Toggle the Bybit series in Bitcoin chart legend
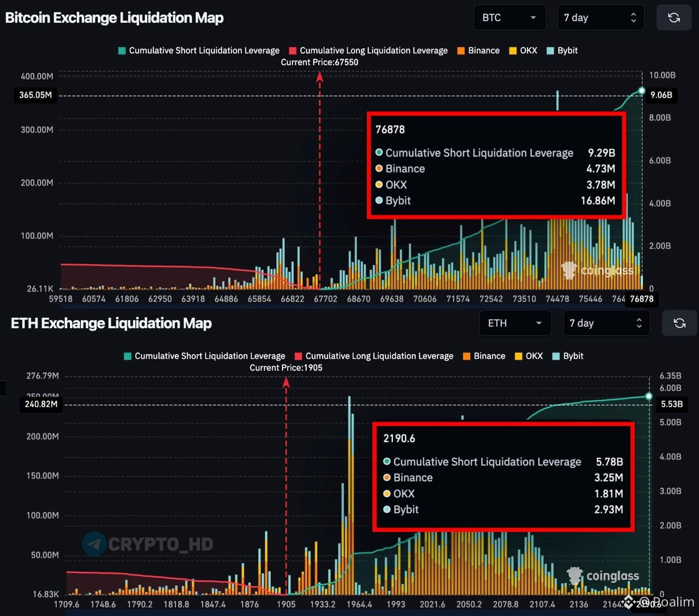 (562, 50)
